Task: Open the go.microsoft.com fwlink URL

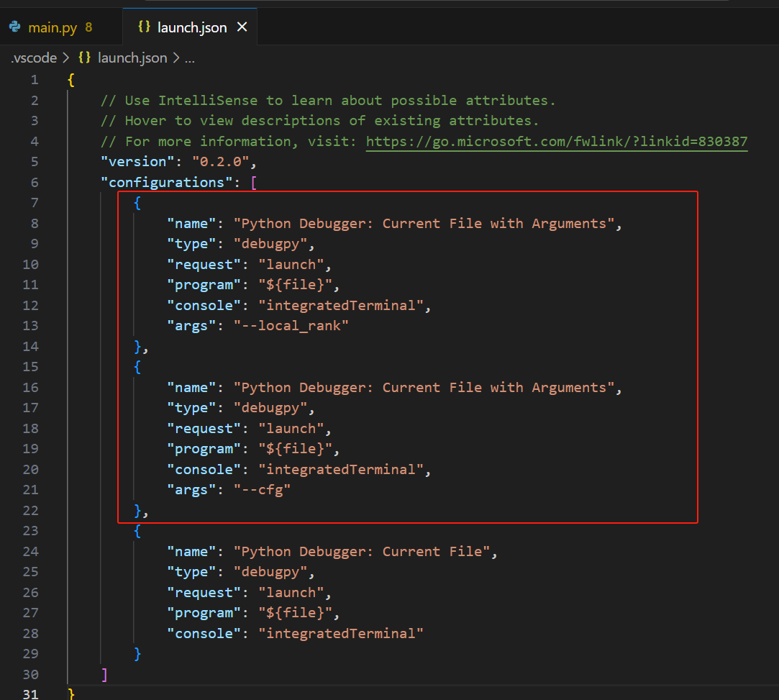Action: coord(556,142)
